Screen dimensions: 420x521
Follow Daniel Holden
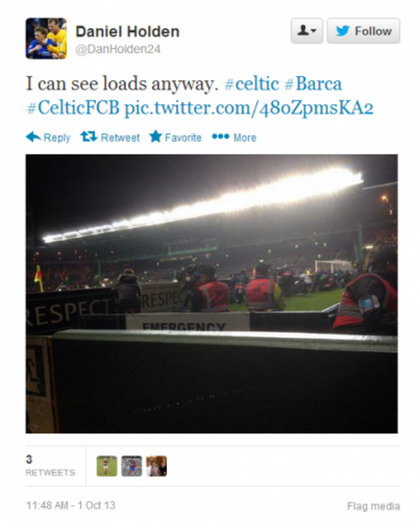[363, 31]
